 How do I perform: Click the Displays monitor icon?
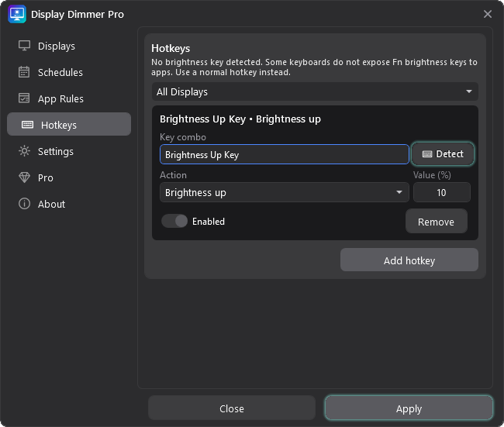(x=25, y=46)
